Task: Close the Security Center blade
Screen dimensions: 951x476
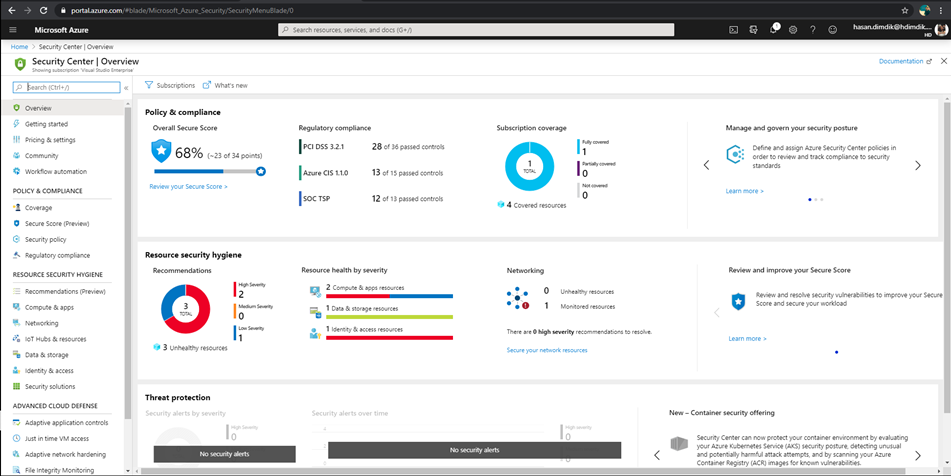Action: coord(944,61)
